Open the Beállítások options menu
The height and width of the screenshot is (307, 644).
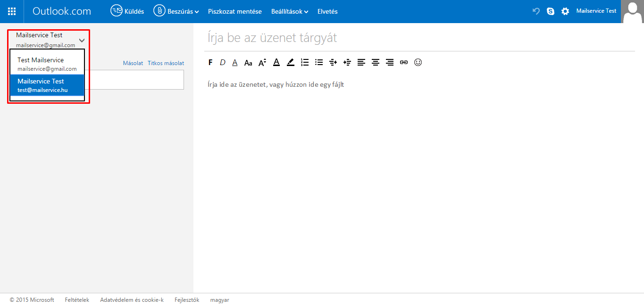(290, 11)
